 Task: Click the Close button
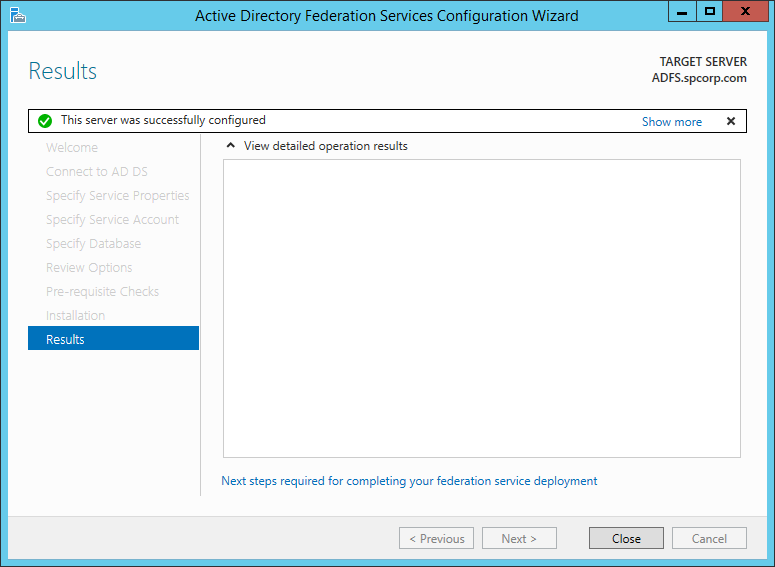point(626,538)
